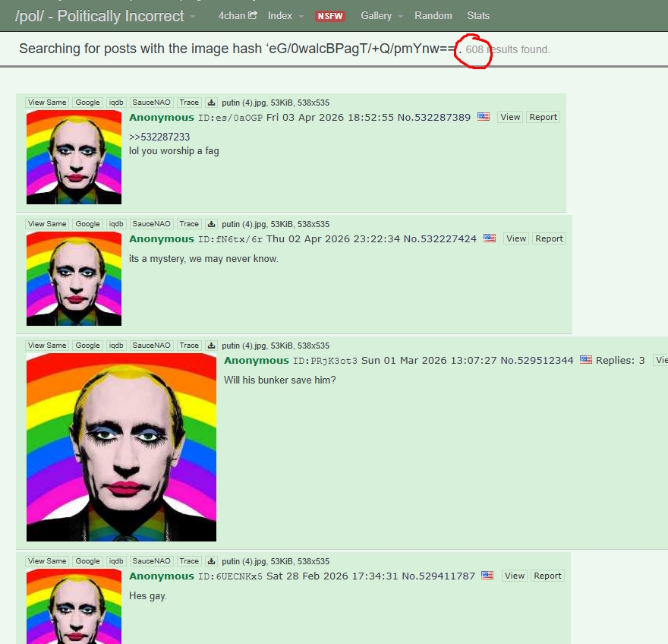Report post No.532227424
Image resolution: width=668 pixels, height=644 pixels.
click(549, 238)
